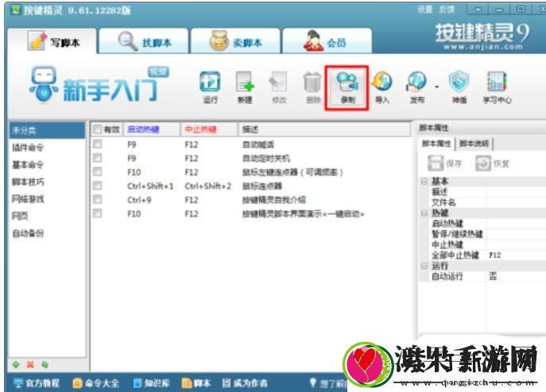Click the lightbulb tip icon in the bottom bar
546x392 pixels.
coord(313,382)
